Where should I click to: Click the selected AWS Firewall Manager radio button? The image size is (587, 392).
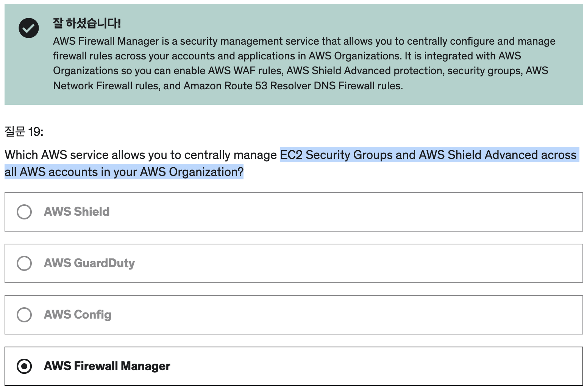[24, 366]
